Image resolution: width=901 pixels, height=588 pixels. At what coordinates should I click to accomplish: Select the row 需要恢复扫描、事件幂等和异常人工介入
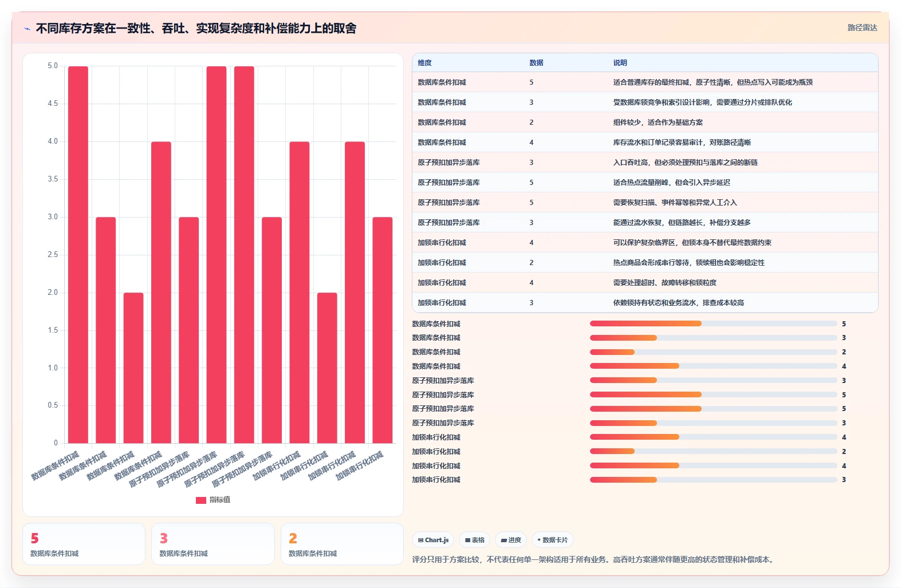coord(645,203)
